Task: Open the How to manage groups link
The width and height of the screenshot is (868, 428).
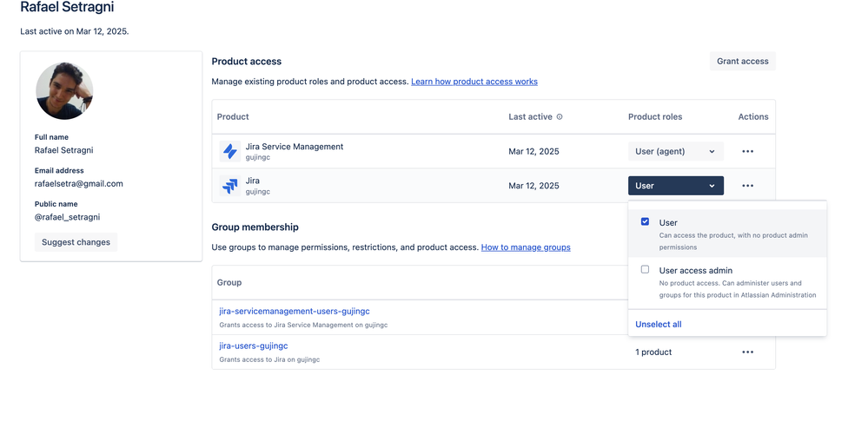Action: click(526, 247)
